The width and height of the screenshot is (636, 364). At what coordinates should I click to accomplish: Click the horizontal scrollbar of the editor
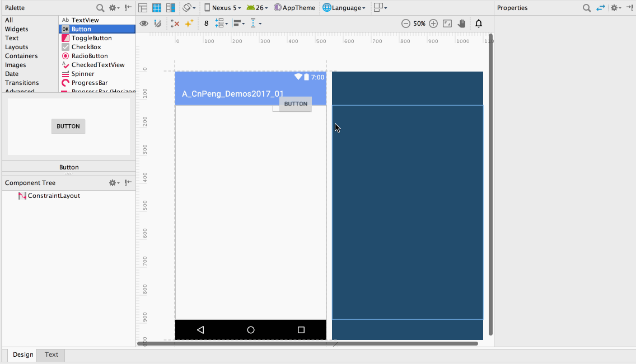(x=307, y=344)
